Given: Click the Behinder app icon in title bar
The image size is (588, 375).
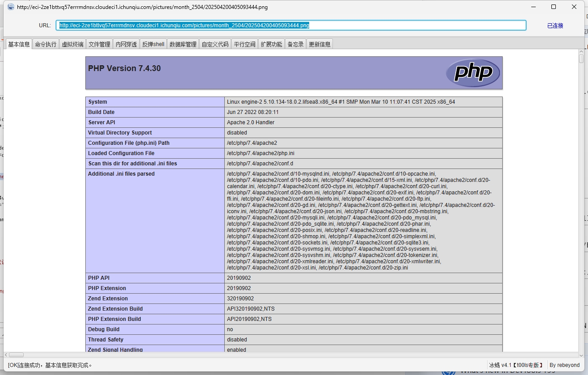Looking at the screenshot, I should [x=11, y=7].
